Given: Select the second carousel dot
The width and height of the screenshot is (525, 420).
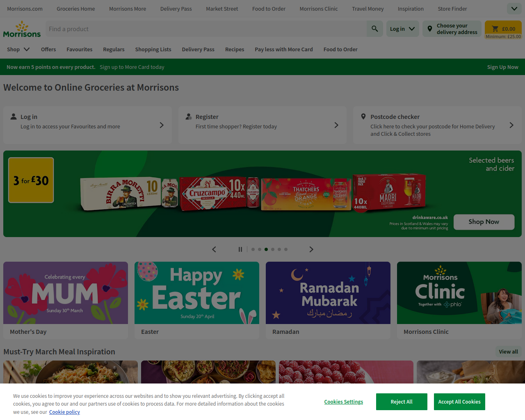Looking at the screenshot, I should [260, 249].
